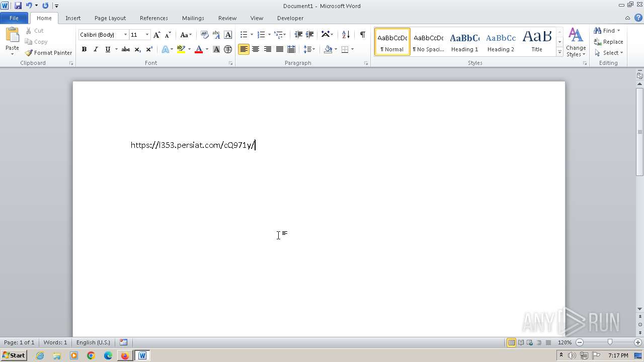Click the Shrink Font icon
This screenshot has height=362, width=644.
(x=168, y=35)
